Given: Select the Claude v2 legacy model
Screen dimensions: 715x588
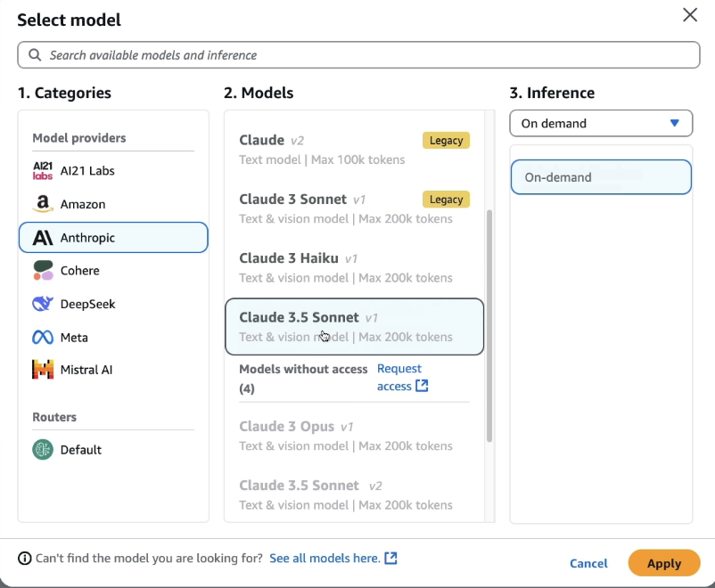Looking at the screenshot, I should click(x=354, y=150).
